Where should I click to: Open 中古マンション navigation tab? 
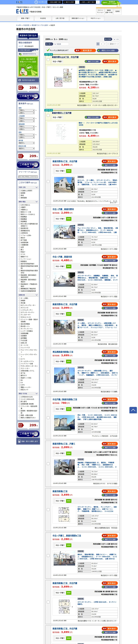click(x=95, y=18)
